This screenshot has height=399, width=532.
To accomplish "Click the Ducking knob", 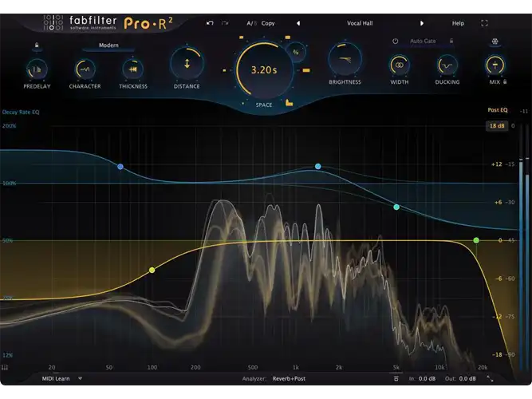I will (447, 65).
